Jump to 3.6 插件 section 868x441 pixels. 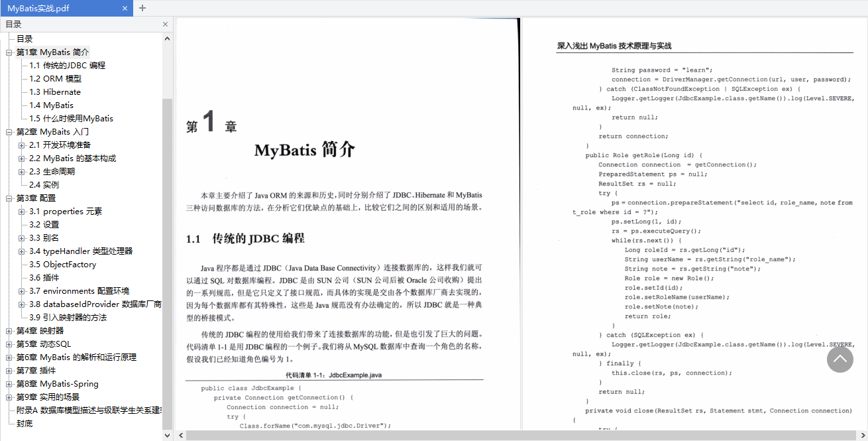44,278
